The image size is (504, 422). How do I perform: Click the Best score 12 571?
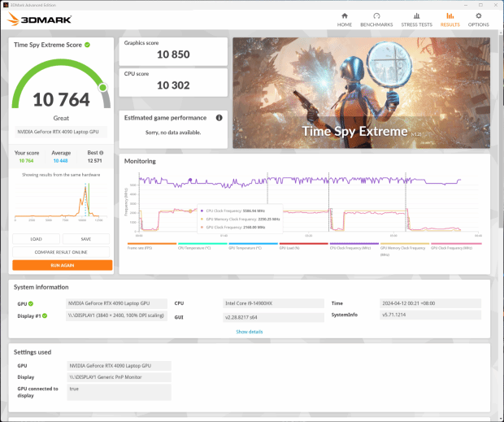pyautogui.click(x=95, y=161)
